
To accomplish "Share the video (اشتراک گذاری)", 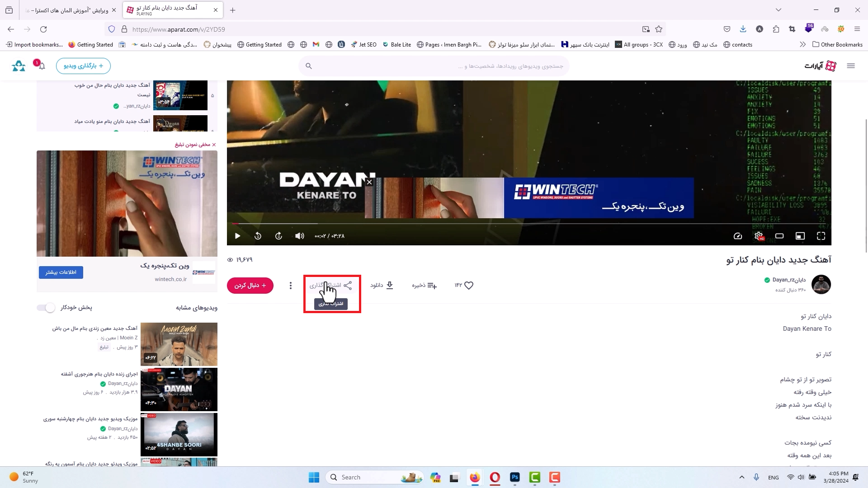I will click(x=331, y=286).
